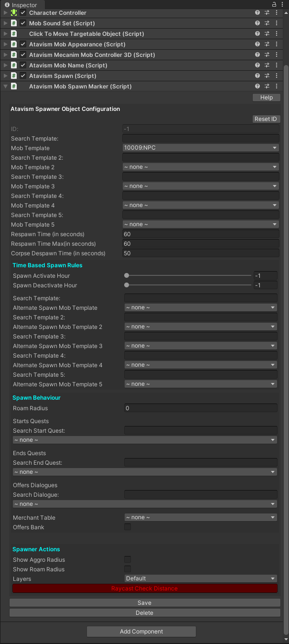Toggle Show Aggro Radius checkbox
This screenshot has height=644, width=289.
[128, 559]
